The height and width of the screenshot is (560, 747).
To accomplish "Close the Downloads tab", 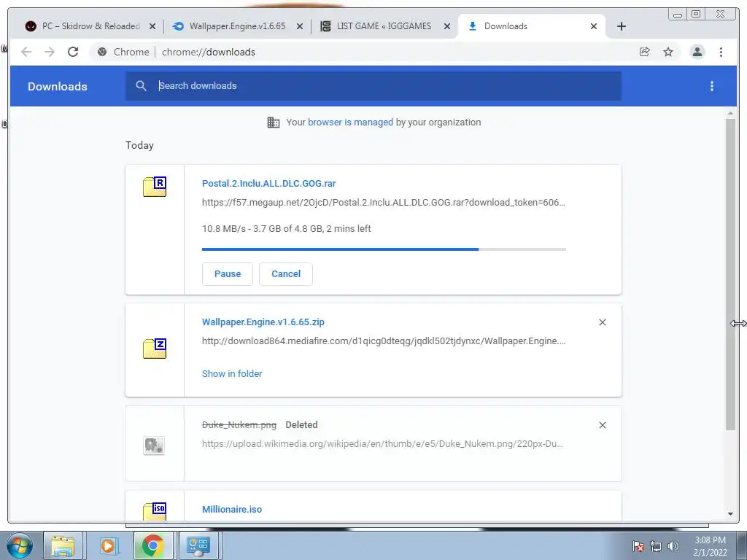I will 594,26.
